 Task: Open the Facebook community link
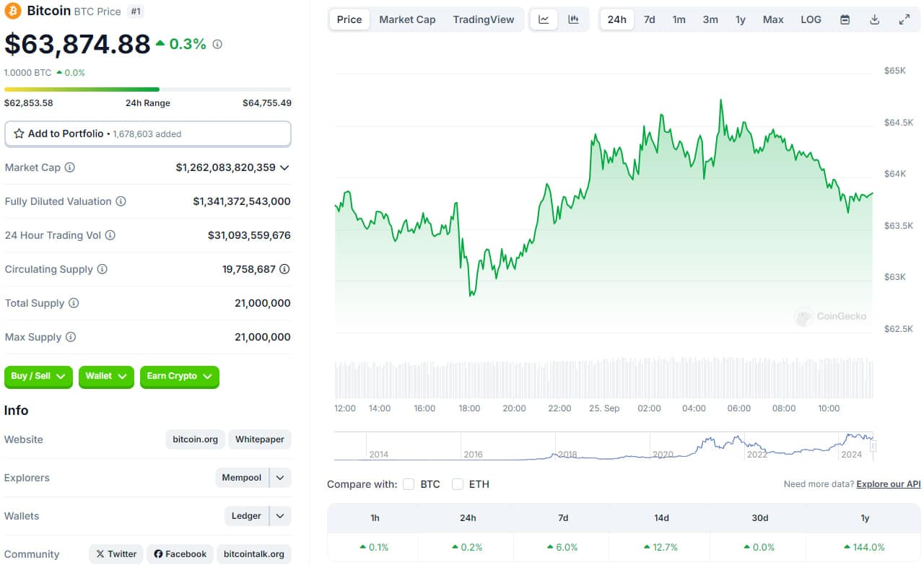tap(180, 554)
